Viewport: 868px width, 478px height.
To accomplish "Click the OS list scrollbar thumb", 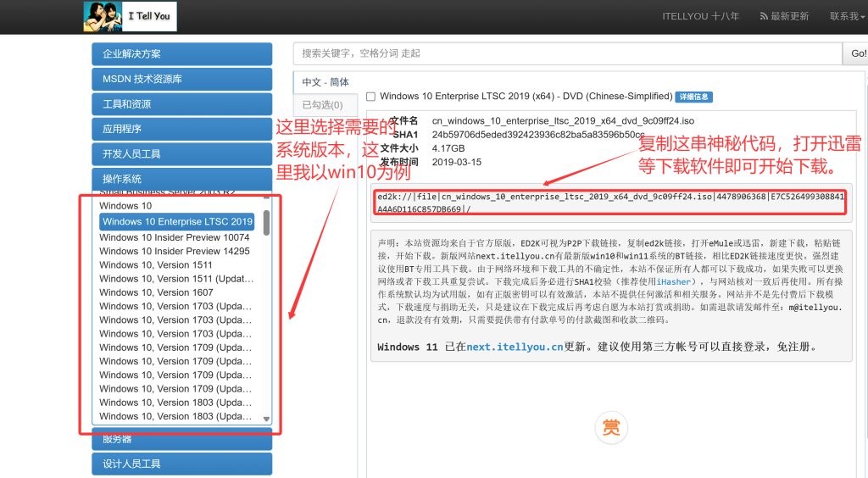I will point(266,222).
